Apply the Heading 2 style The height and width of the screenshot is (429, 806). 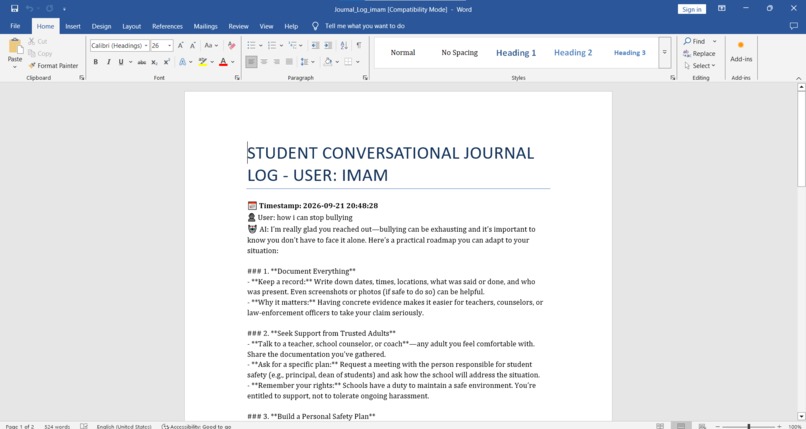pos(573,52)
